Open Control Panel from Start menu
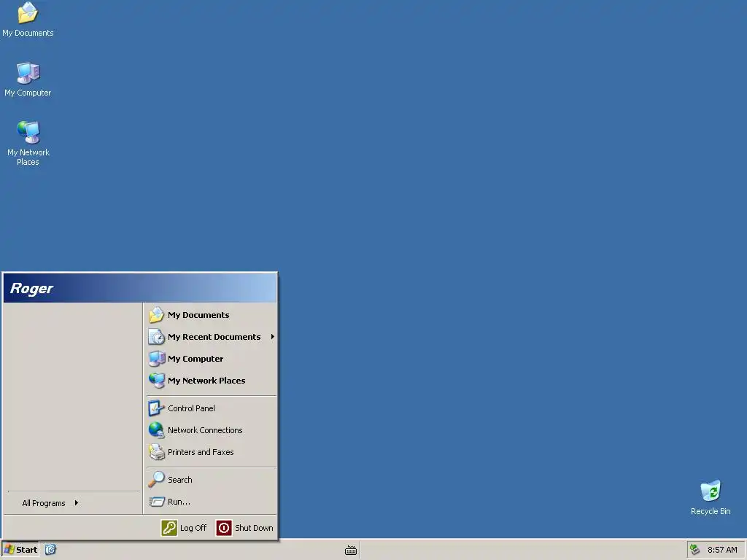Viewport: 747px width, 560px height. point(211,408)
